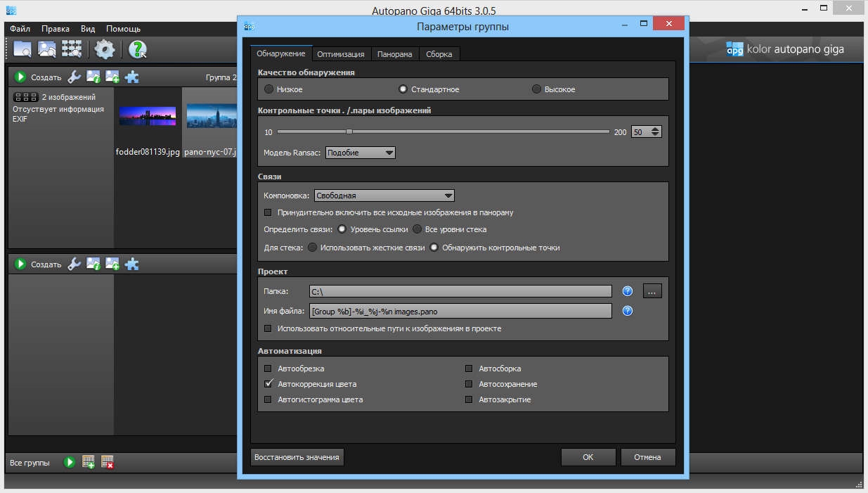
Task: Click the Восстановить значения button
Action: coord(297,457)
